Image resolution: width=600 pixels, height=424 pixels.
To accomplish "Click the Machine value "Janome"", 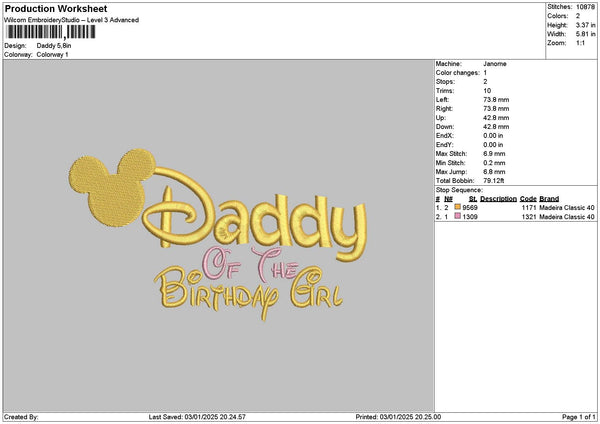I will [494, 63].
